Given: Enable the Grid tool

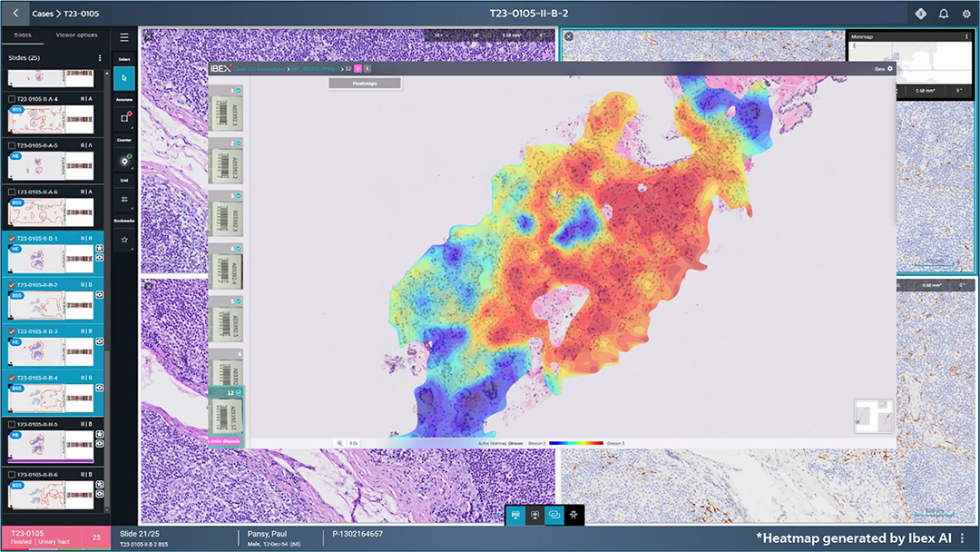Looking at the screenshot, I should tap(123, 199).
